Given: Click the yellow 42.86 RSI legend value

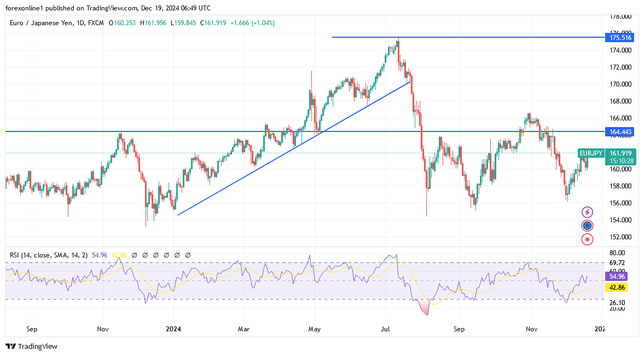Looking at the screenshot, I should (x=119, y=255).
